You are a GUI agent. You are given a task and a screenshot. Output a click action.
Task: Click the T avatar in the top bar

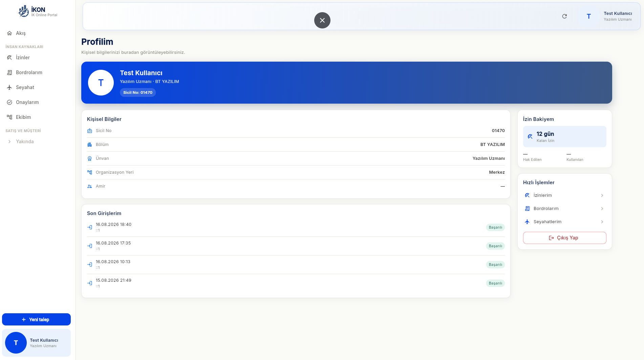tap(589, 16)
